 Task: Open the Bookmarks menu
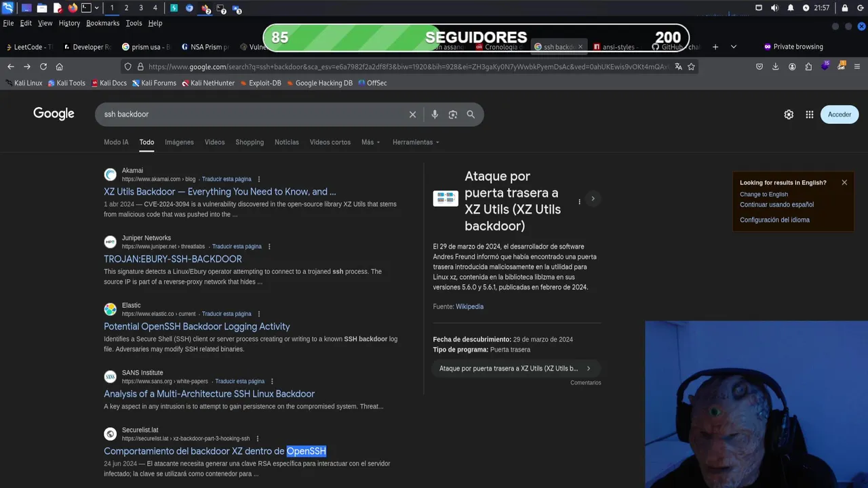click(102, 23)
